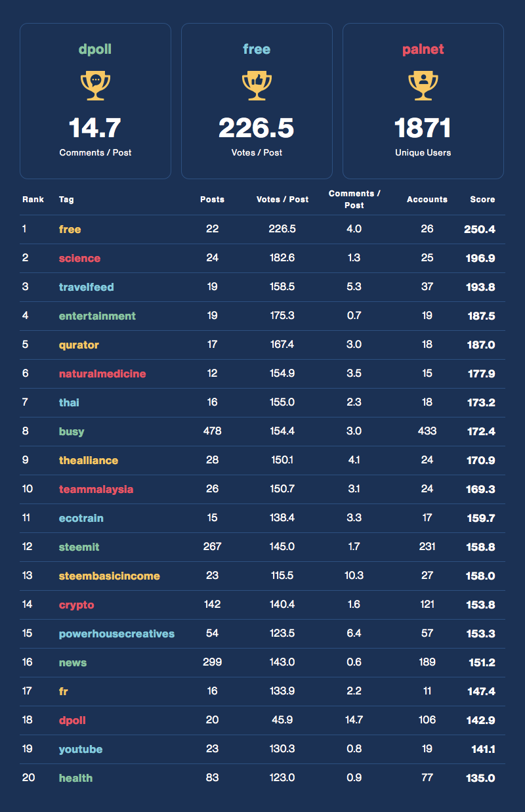
Task: Click the 196.9 score for science
Action: (480, 258)
